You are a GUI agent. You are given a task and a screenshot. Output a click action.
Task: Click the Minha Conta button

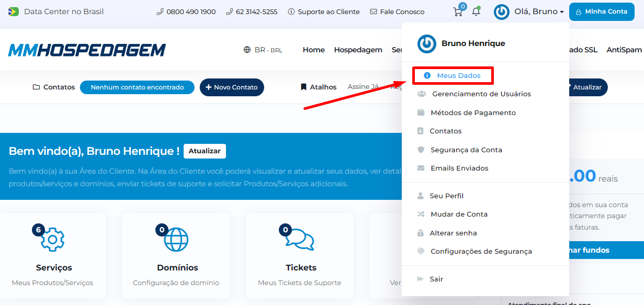pyautogui.click(x=601, y=12)
